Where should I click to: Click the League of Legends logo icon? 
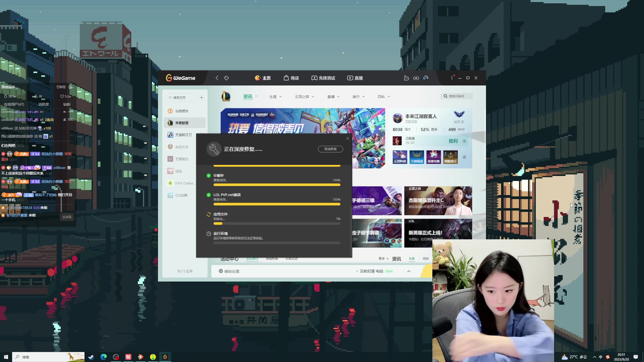[x=226, y=97]
